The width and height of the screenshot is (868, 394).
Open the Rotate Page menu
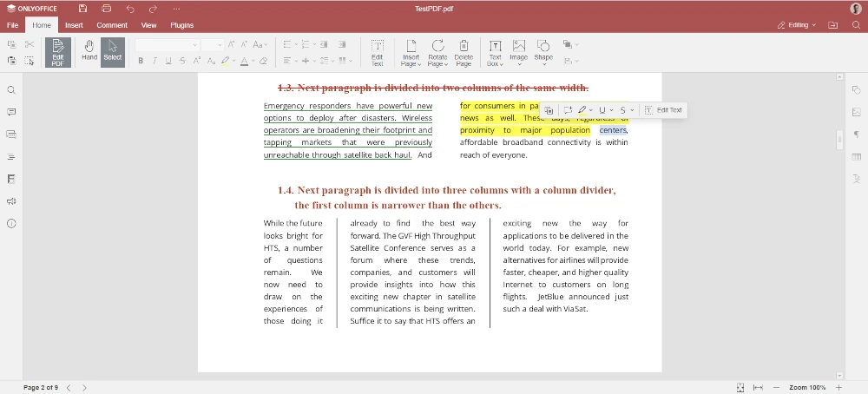coord(437,53)
